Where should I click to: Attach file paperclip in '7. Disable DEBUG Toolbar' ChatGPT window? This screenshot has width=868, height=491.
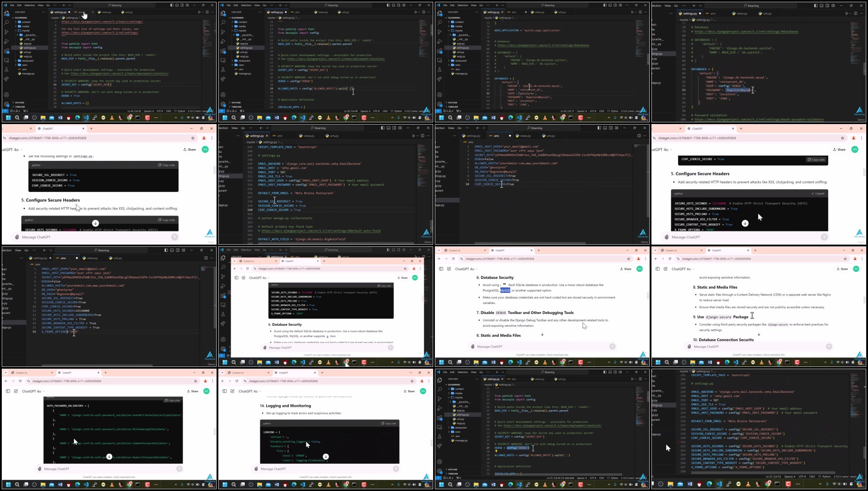(473, 347)
